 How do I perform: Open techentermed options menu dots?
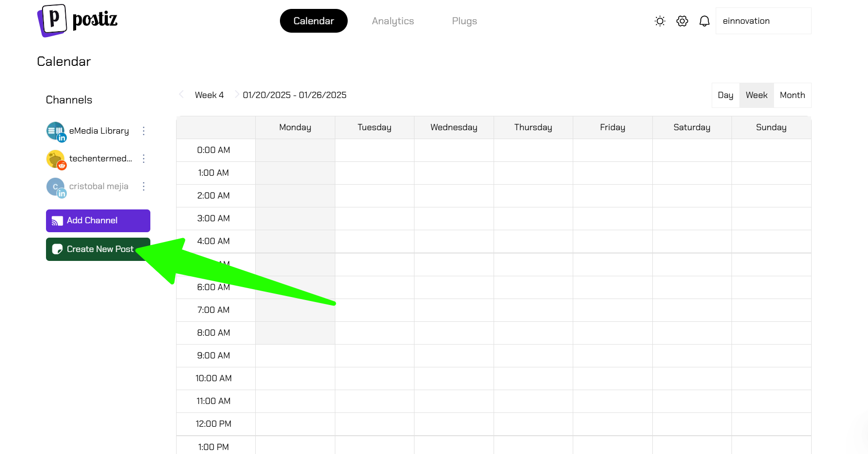(x=143, y=158)
